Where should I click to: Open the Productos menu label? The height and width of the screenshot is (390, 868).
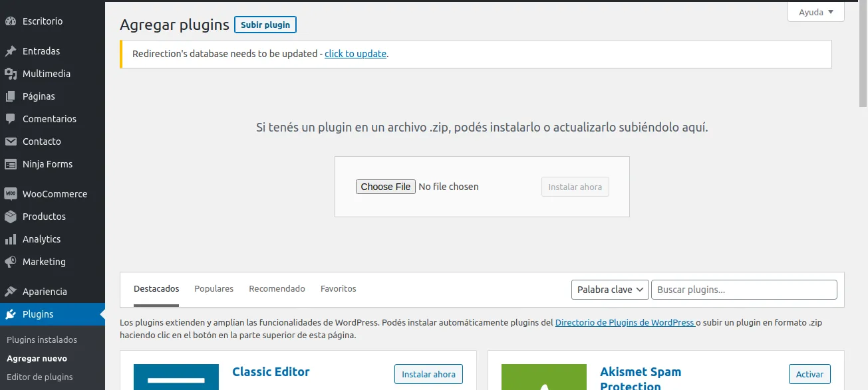[44, 217]
